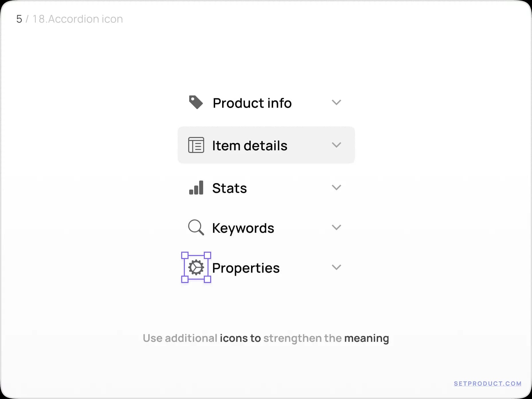Open the SETPRODUCT.COM link

pyautogui.click(x=487, y=383)
